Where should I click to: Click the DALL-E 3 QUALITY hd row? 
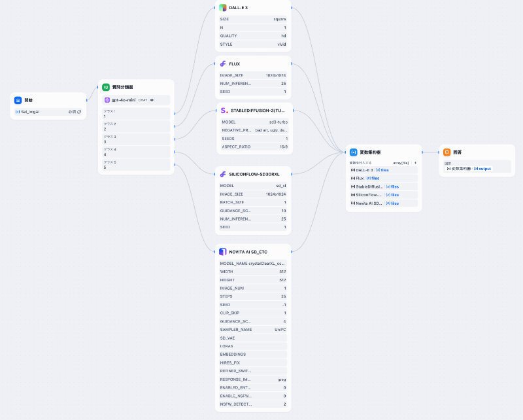coord(253,36)
